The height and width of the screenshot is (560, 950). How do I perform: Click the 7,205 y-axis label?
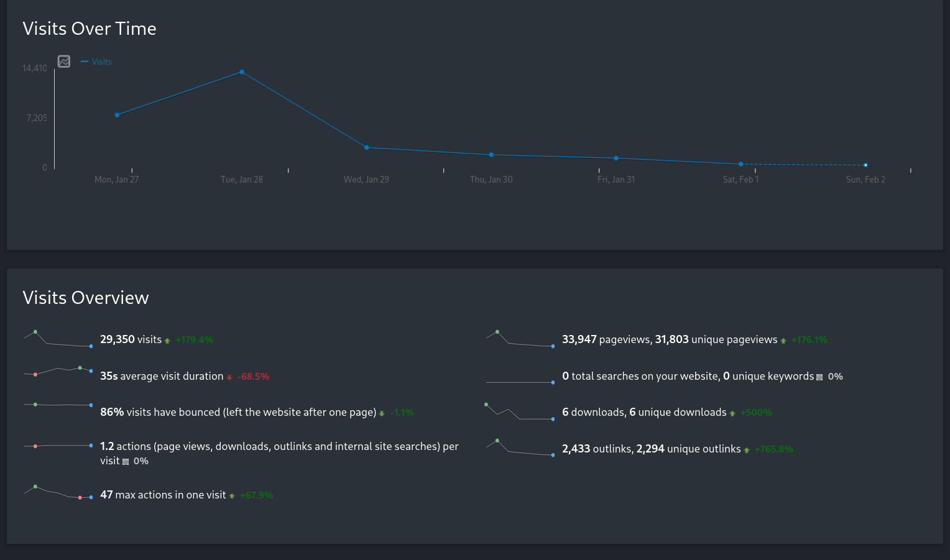[x=37, y=118]
